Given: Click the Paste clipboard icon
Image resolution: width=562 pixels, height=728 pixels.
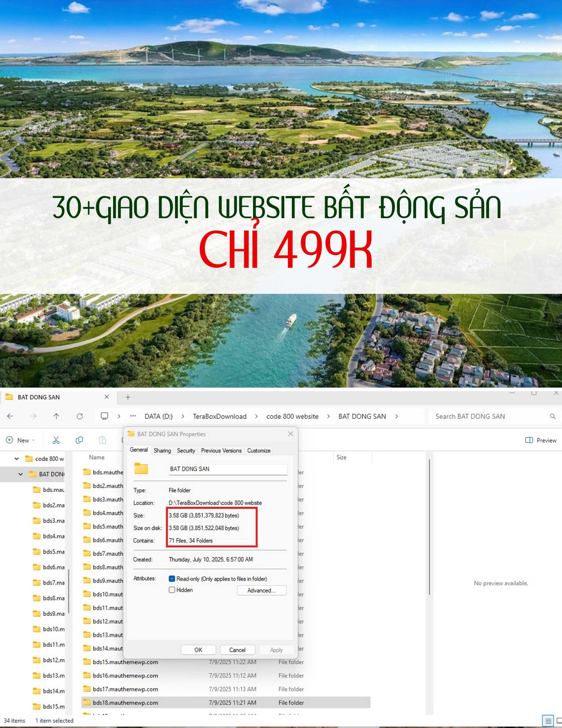Looking at the screenshot, I should point(102,440).
